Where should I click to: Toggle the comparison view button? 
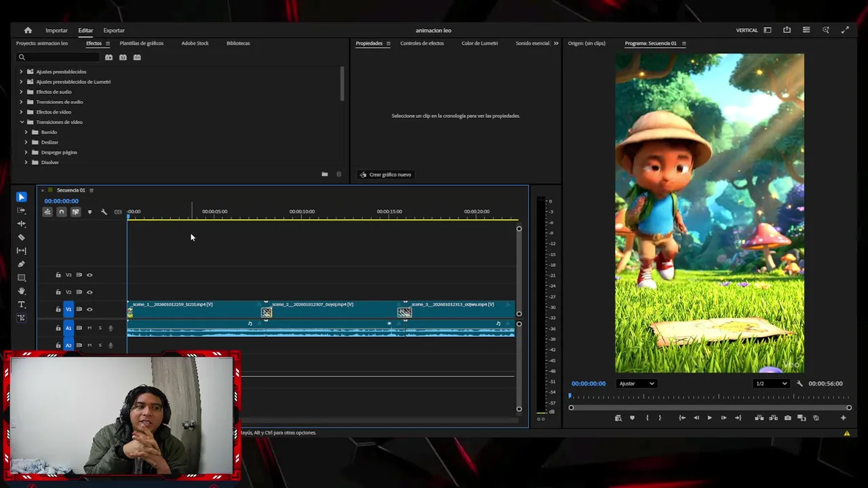[802, 418]
